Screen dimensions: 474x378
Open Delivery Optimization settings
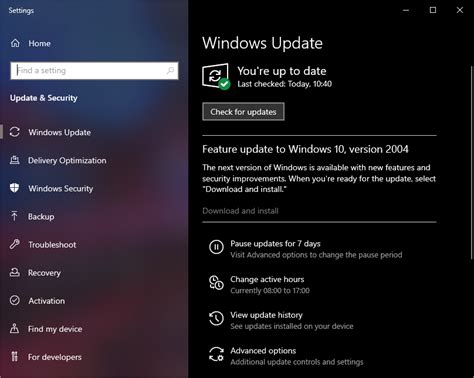[x=67, y=160]
